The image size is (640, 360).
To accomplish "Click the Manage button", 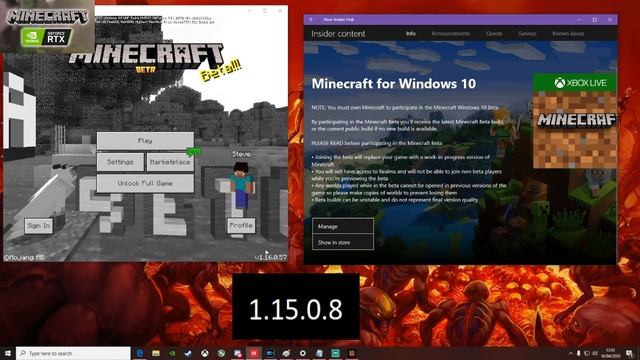I will [343, 226].
